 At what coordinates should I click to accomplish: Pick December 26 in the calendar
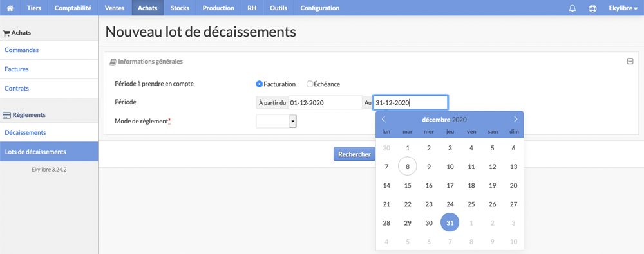(493, 204)
